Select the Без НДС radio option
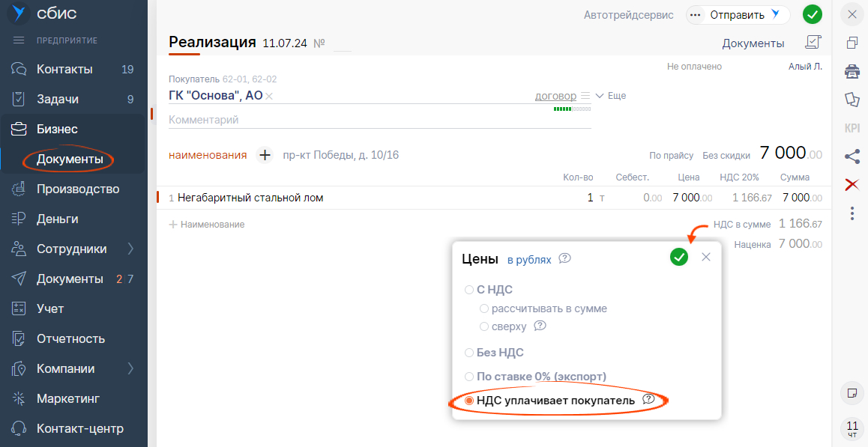The image size is (868, 447). click(469, 353)
